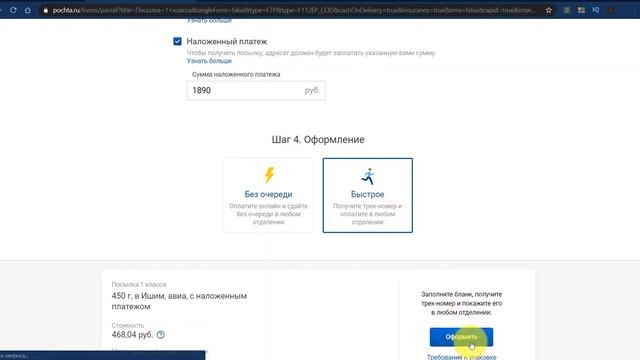
Task: Uncheck the Наложенный платеж checkbox
Action: click(x=177, y=41)
